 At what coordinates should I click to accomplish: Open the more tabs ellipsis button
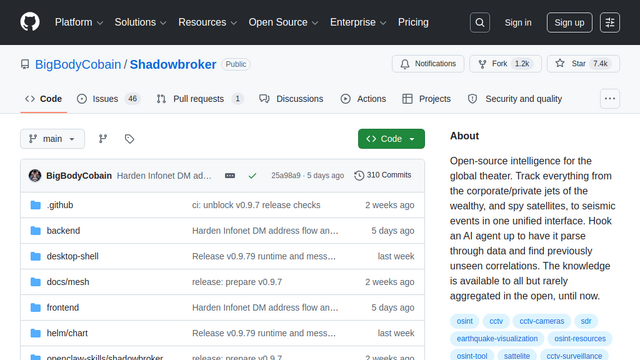610,99
